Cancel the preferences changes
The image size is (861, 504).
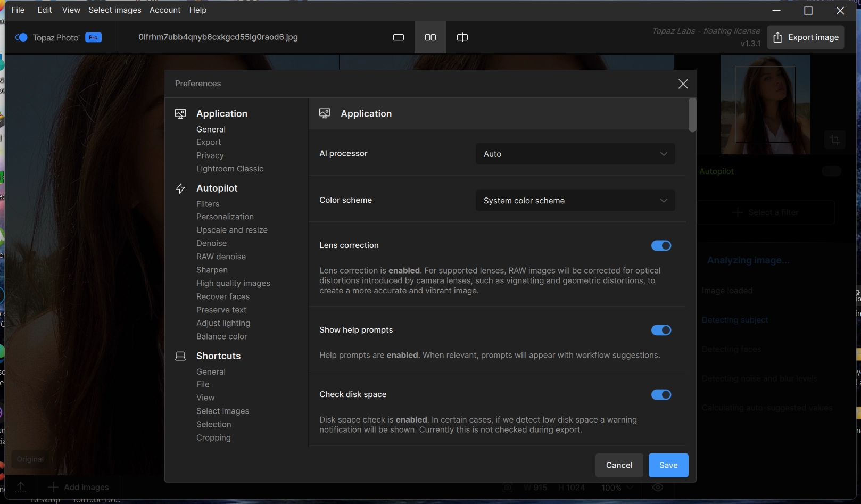(619, 465)
